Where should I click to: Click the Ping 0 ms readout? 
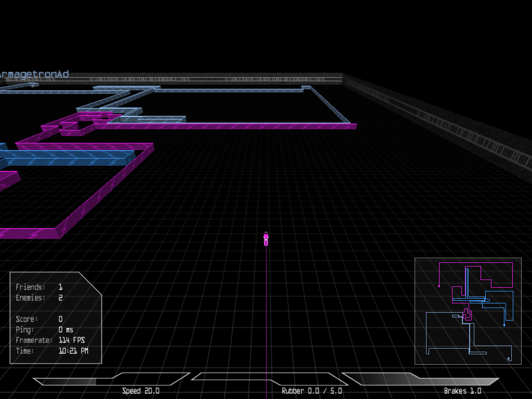pos(66,330)
